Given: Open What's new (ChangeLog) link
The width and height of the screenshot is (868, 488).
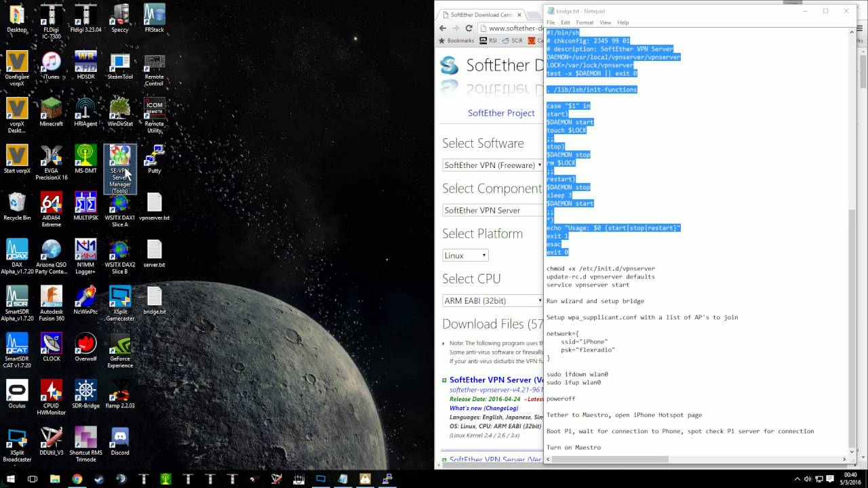Looking at the screenshot, I should (x=484, y=408).
